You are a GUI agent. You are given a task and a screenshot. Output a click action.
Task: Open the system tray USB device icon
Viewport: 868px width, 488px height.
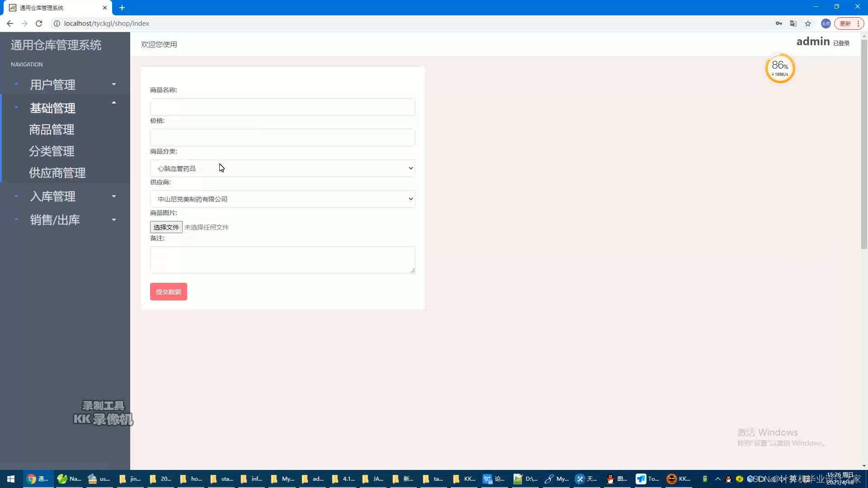pyautogui.click(x=706, y=479)
